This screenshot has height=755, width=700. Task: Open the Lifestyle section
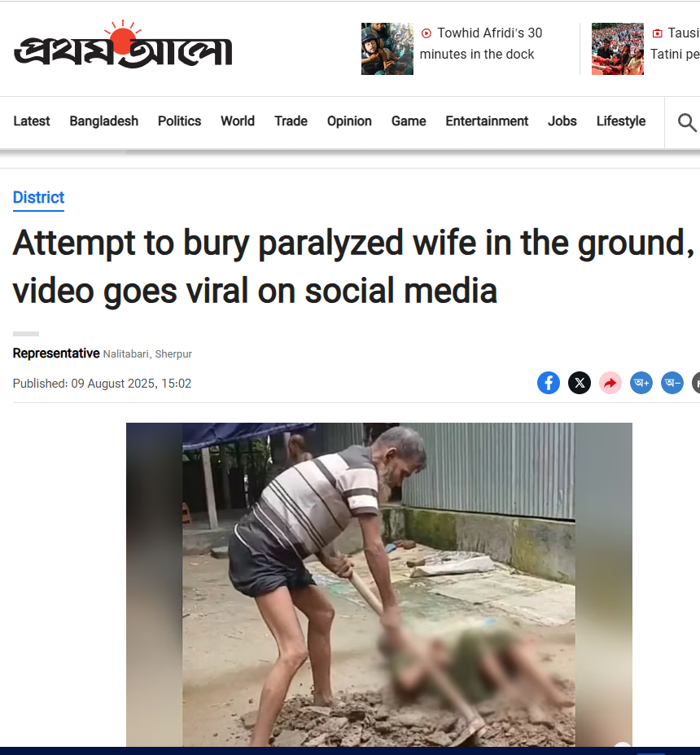coord(620,121)
